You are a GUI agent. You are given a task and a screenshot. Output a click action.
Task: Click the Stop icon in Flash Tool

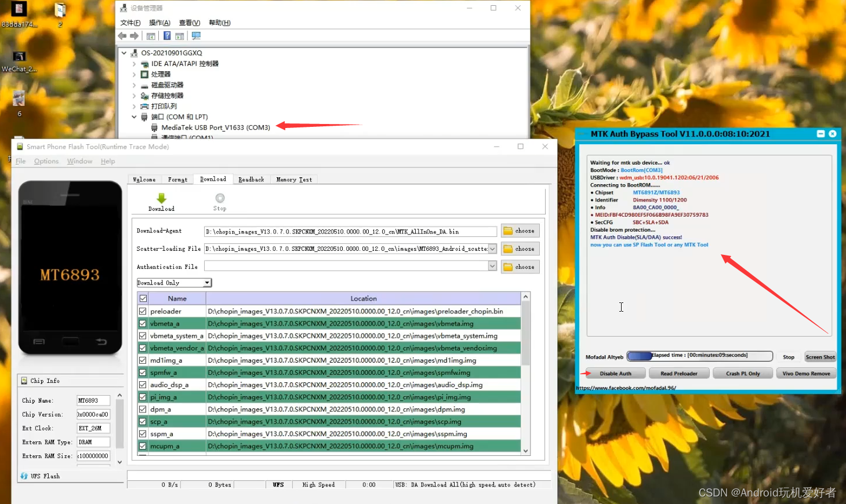tap(220, 198)
